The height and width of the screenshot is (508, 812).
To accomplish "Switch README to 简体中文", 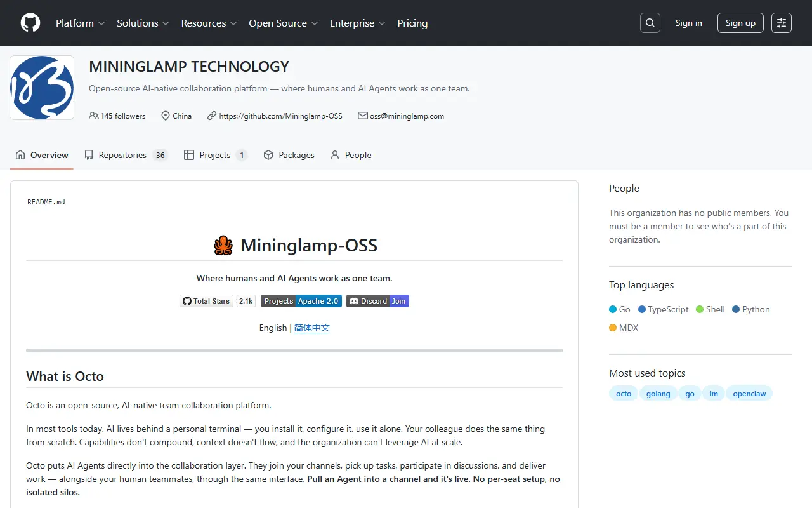I will pos(312,328).
